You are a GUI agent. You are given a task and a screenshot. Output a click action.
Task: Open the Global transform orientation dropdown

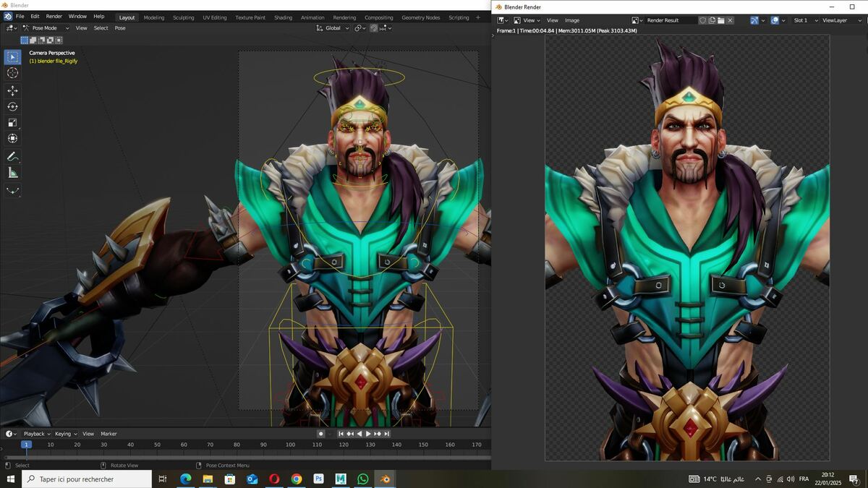coord(333,28)
